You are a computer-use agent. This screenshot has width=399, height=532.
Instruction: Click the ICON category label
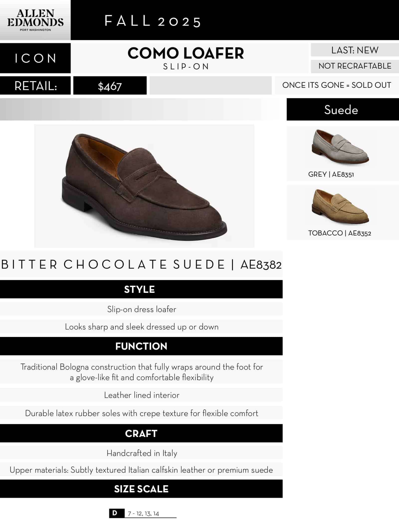35,58
